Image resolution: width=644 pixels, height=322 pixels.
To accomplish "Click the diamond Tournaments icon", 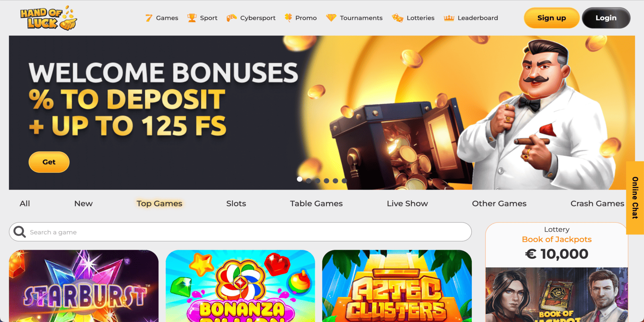I will 331,18.
